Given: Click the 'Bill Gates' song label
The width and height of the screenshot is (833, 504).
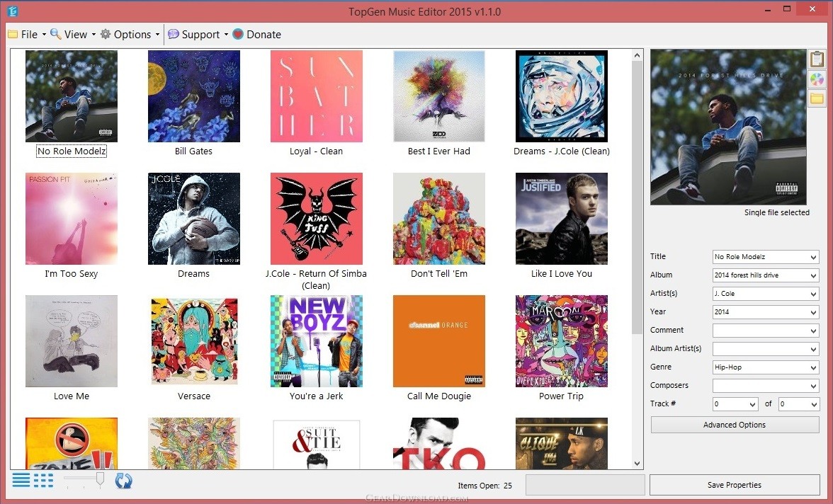Looking at the screenshot, I should [x=193, y=151].
